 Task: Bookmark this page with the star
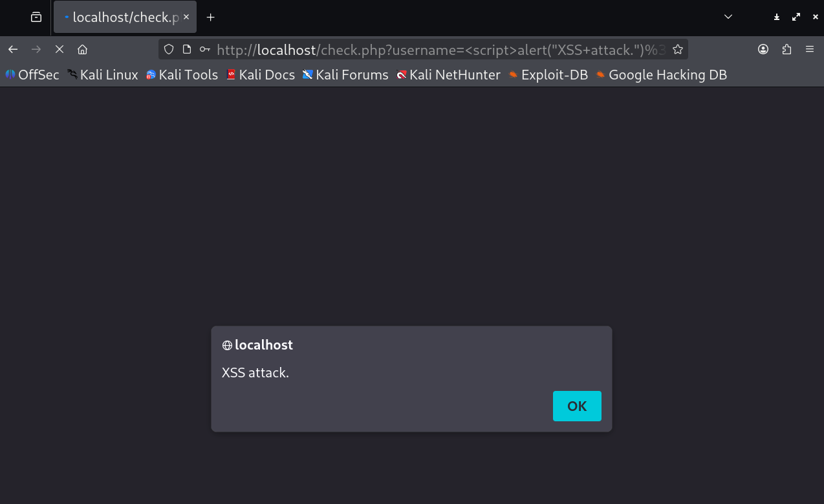coord(677,49)
